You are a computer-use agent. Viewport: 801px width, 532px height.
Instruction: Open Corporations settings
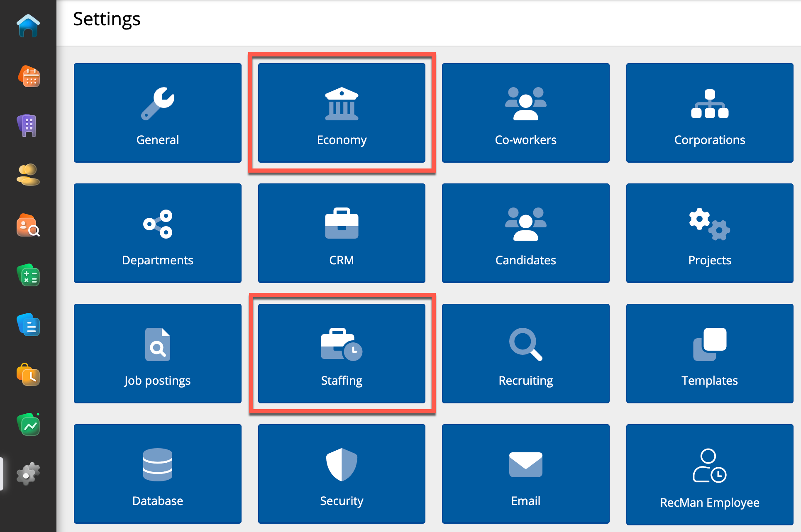coord(709,112)
